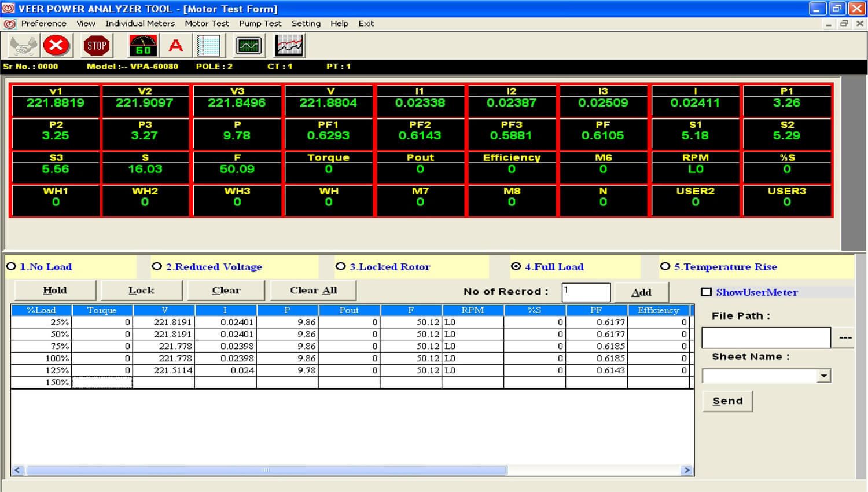Click the scrollbar right arrow
Viewport: 868px width, 492px height.
coord(687,470)
